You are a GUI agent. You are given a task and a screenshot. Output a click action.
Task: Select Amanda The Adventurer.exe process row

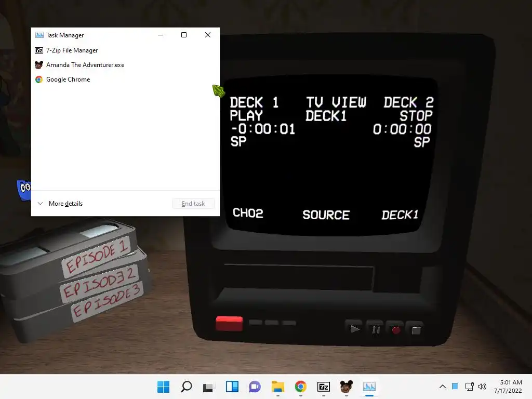pyautogui.click(x=125, y=65)
